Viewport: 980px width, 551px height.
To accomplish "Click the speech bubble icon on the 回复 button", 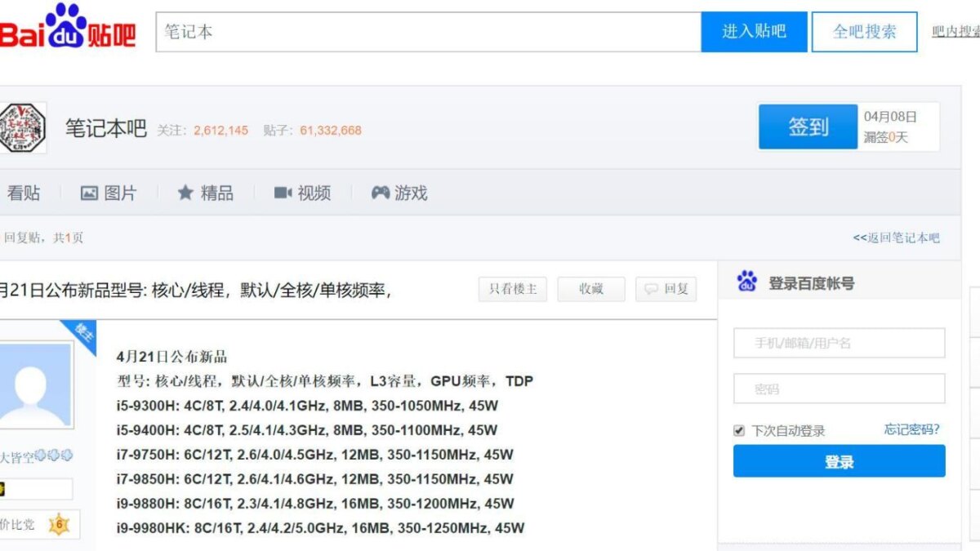I will pyautogui.click(x=651, y=289).
